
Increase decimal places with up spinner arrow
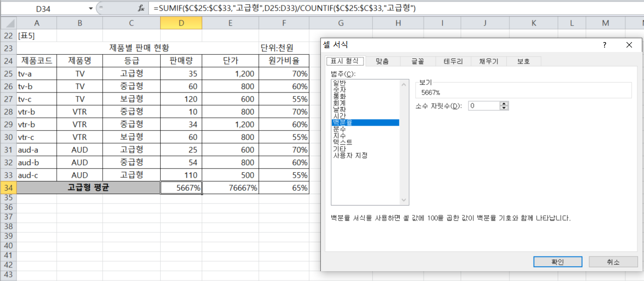(504, 103)
